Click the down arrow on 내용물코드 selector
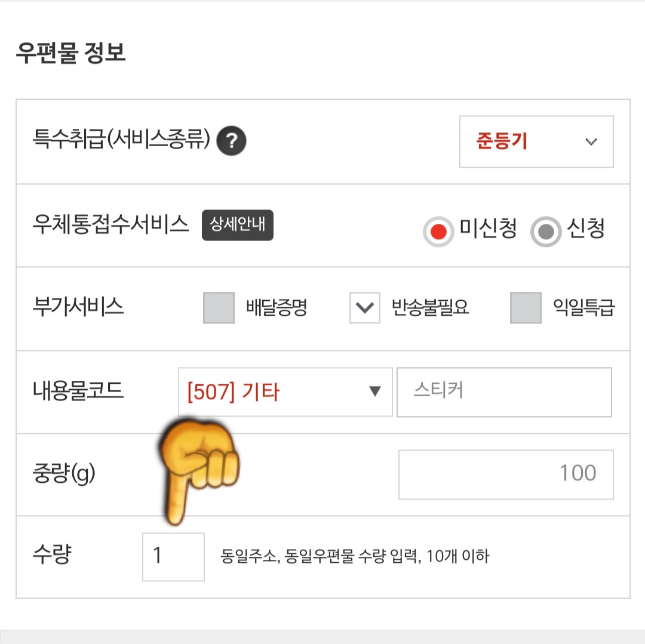645x644 pixels. point(375,392)
